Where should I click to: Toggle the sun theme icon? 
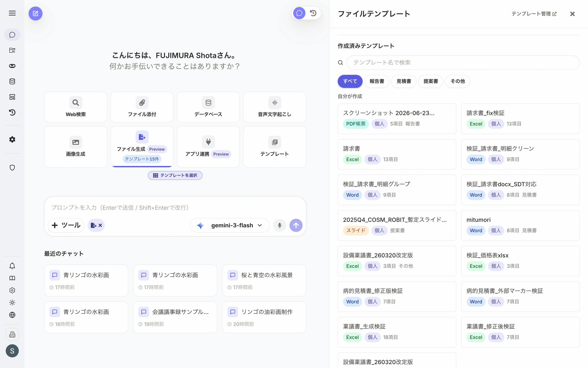[x=12, y=303]
